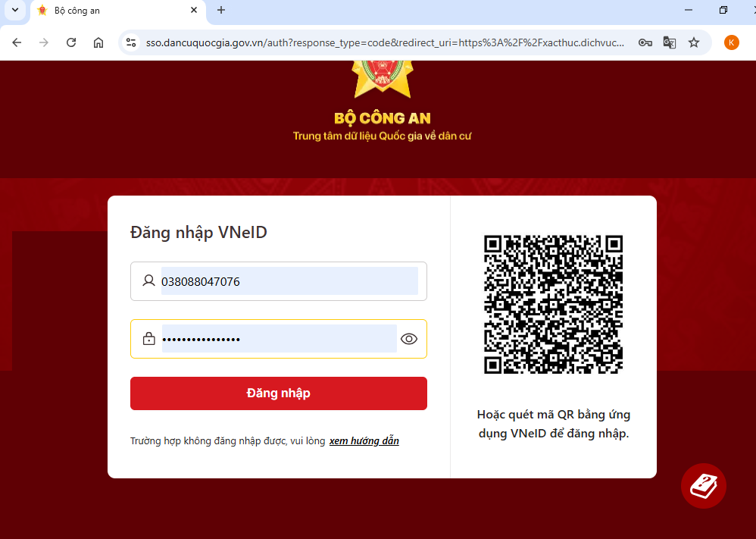Open a new tab with plus button

(221, 10)
